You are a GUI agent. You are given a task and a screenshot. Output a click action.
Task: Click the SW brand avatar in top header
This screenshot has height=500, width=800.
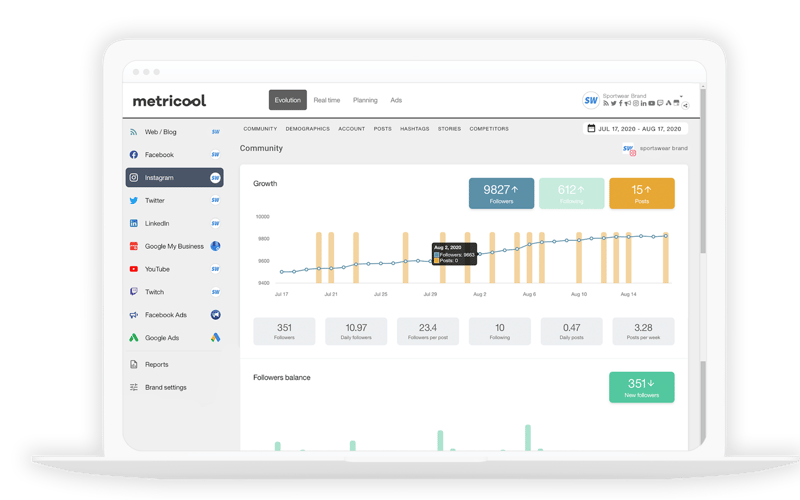591,100
